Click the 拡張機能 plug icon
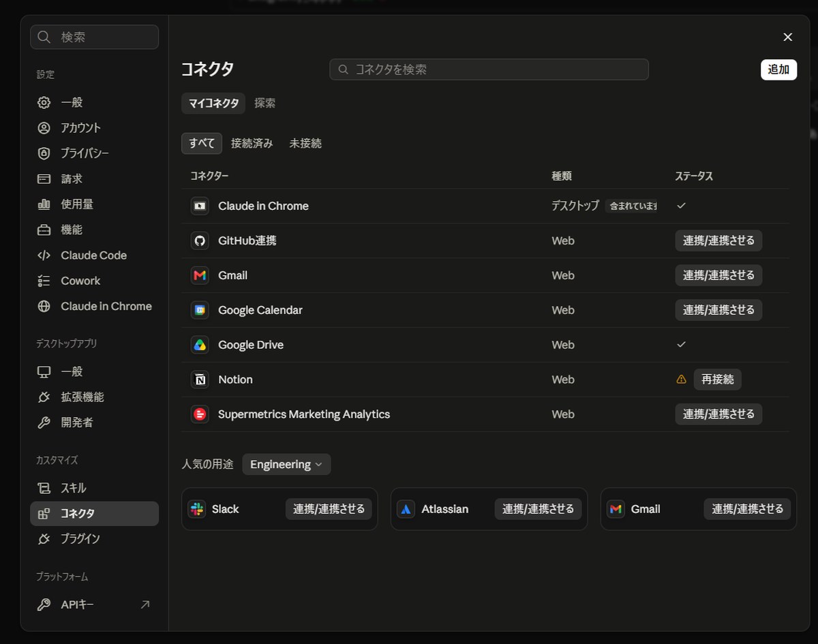This screenshot has width=818, height=644. 44,397
